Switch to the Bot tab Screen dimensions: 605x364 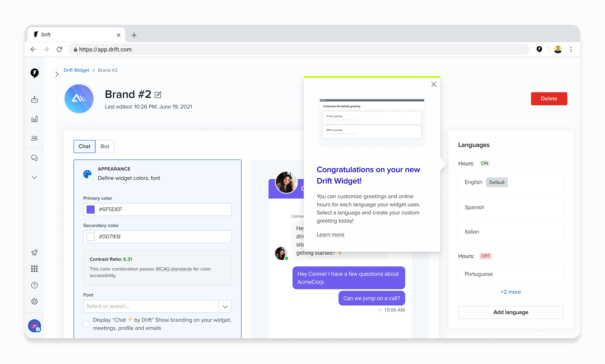pos(105,147)
